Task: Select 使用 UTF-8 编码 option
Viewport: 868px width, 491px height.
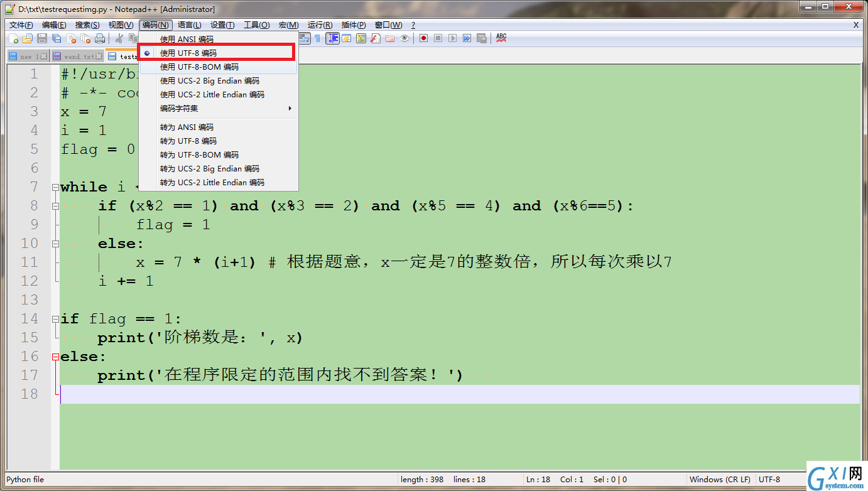Action: coord(218,53)
